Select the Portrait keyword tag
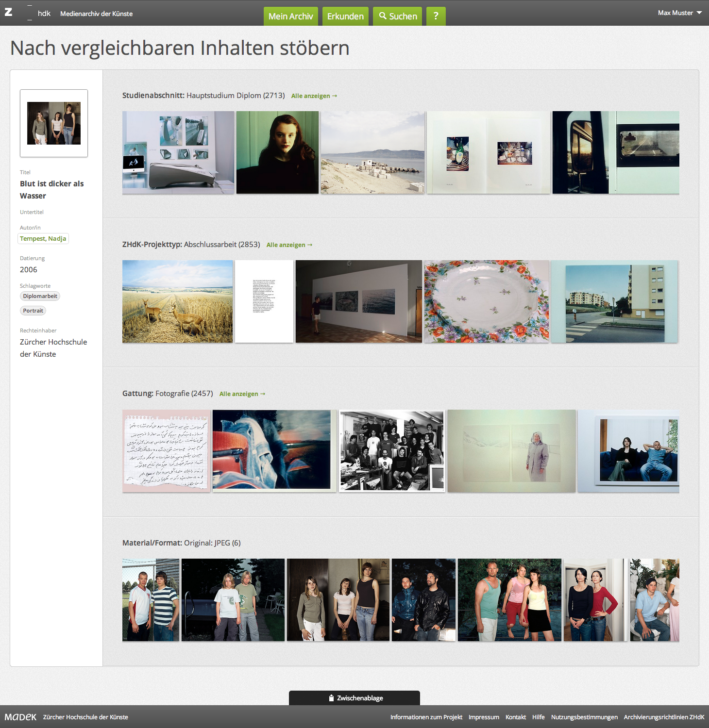Image resolution: width=709 pixels, height=728 pixels. [33, 311]
